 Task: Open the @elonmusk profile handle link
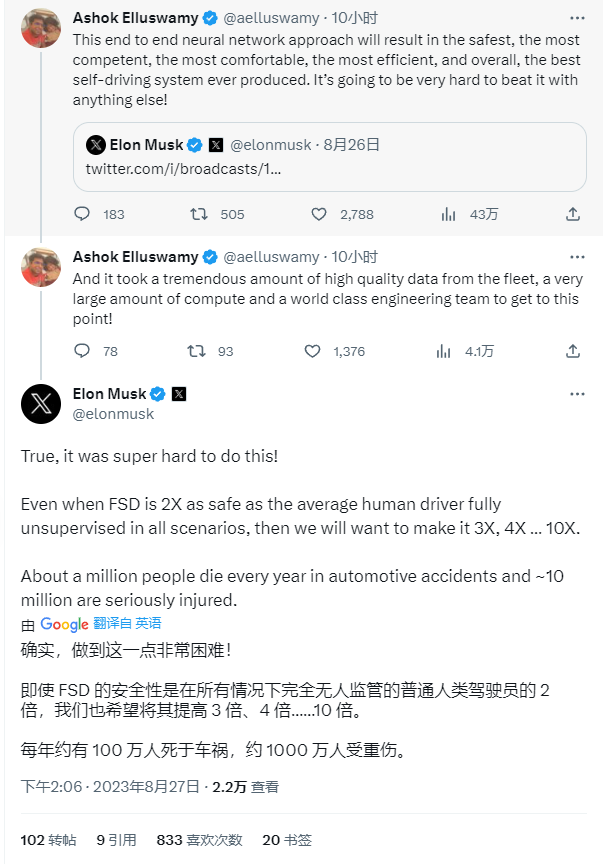pyautogui.click(x=114, y=414)
